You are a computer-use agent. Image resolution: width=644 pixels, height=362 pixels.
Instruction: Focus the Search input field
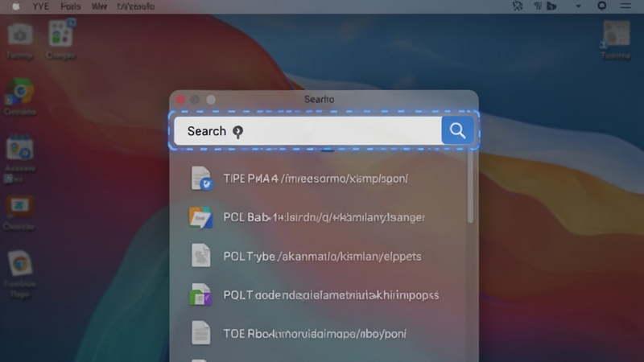point(308,131)
